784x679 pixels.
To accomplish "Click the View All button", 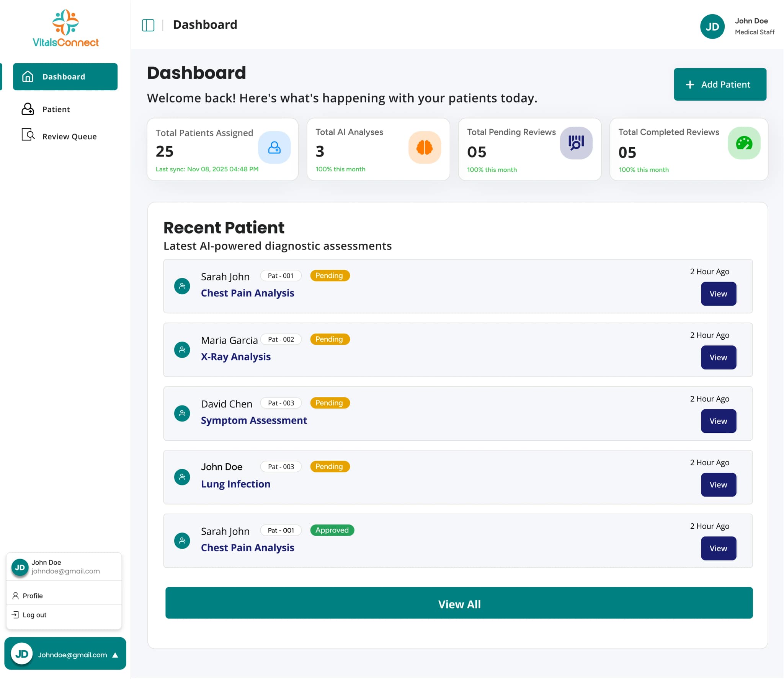I will tap(459, 603).
